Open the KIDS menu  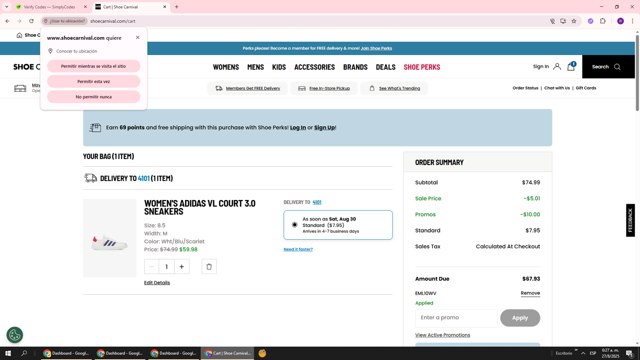(279, 67)
